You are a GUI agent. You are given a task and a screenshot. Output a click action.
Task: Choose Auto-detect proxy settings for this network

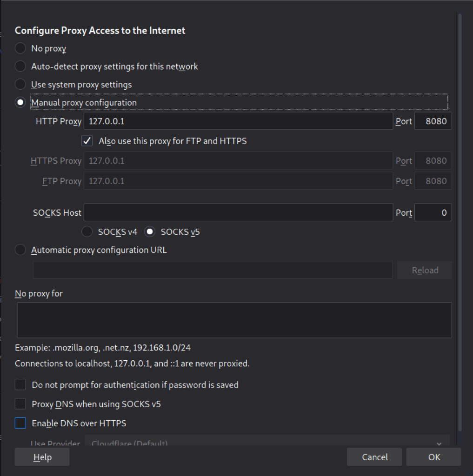tap(20, 66)
